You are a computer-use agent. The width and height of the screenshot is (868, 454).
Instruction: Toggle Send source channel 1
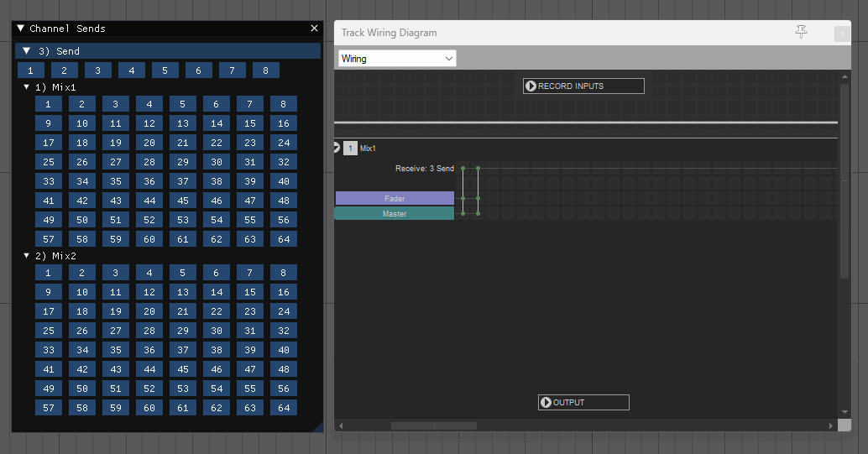coord(30,70)
